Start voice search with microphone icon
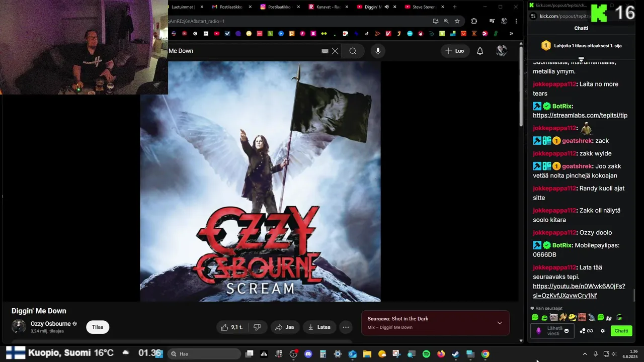This screenshot has height=362, width=644. [378, 51]
